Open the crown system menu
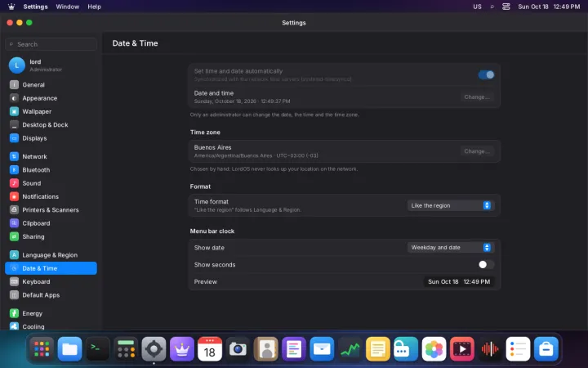The image size is (588, 368). (x=11, y=7)
